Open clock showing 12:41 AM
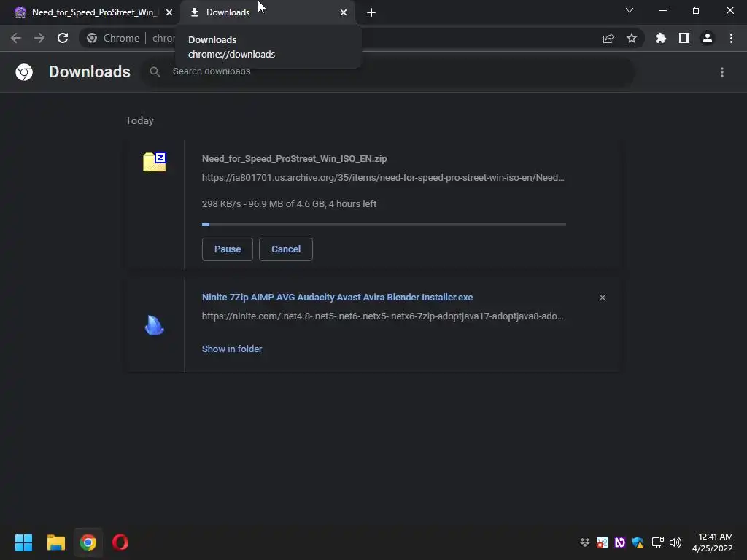 point(712,542)
